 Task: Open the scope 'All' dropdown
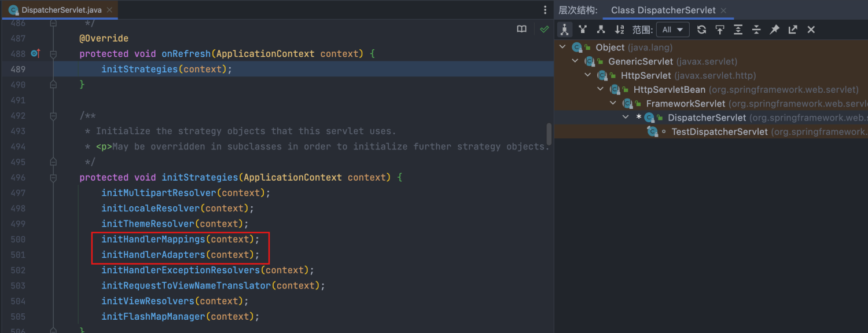[x=673, y=30]
